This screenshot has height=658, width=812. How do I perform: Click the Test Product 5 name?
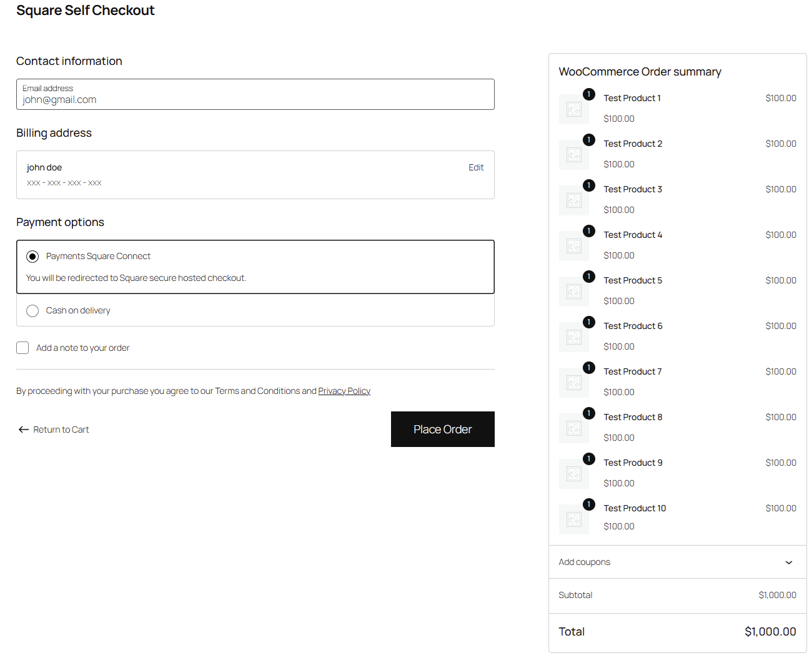tap(633, 280)
